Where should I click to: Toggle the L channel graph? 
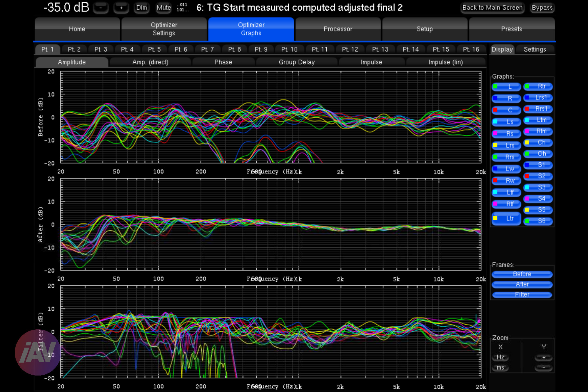coord(506,87)
